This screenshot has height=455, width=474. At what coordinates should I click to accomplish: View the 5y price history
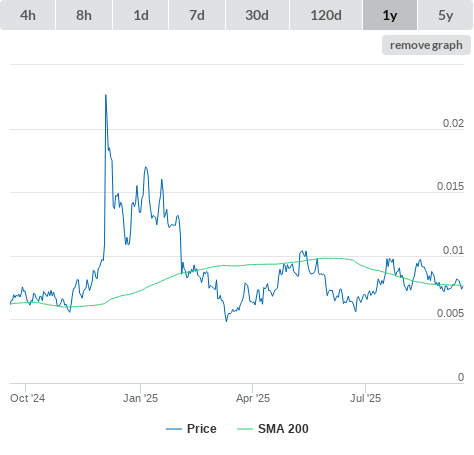pos(446,15)
